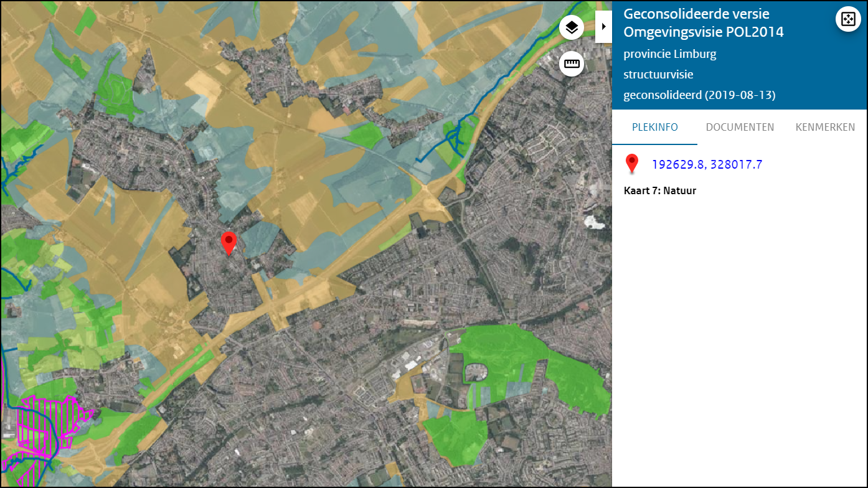Click the structuurvisie plan type text
This screenshot has width=868, height=488.
(x=658, y=75)
